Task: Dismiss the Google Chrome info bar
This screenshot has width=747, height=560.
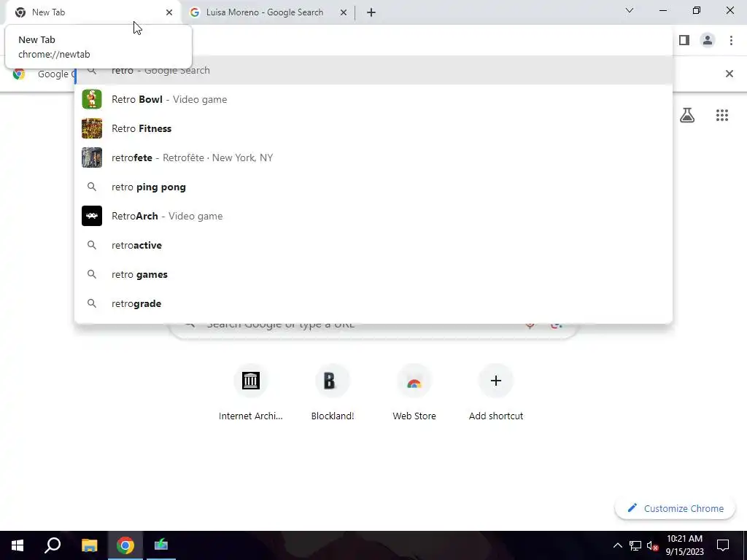Action: (x=729, y=74)
